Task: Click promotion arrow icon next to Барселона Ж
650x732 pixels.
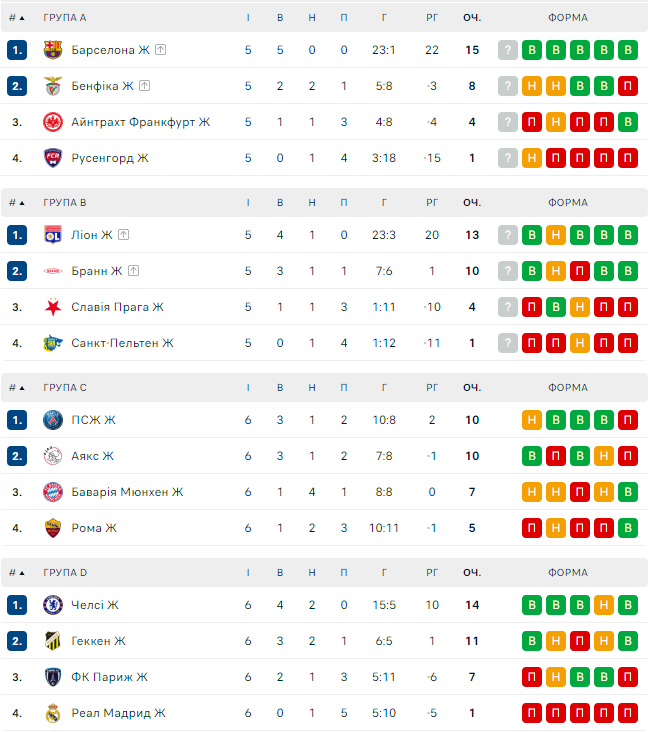Action: click(x=160, y=50)
